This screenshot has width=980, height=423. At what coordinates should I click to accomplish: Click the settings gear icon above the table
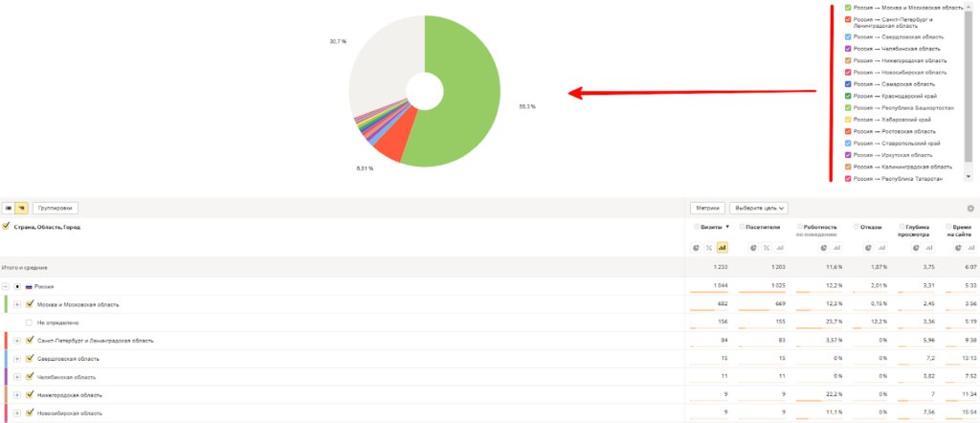point(970,208)
